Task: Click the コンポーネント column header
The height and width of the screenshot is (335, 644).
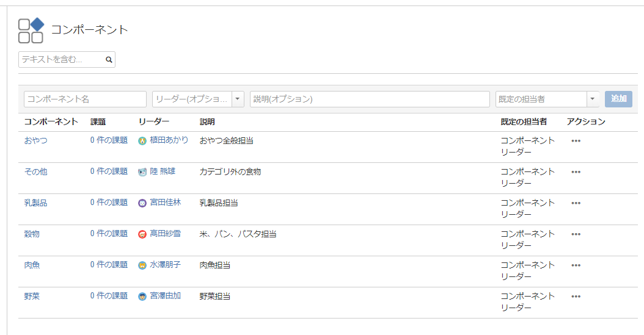Action: 51,122
